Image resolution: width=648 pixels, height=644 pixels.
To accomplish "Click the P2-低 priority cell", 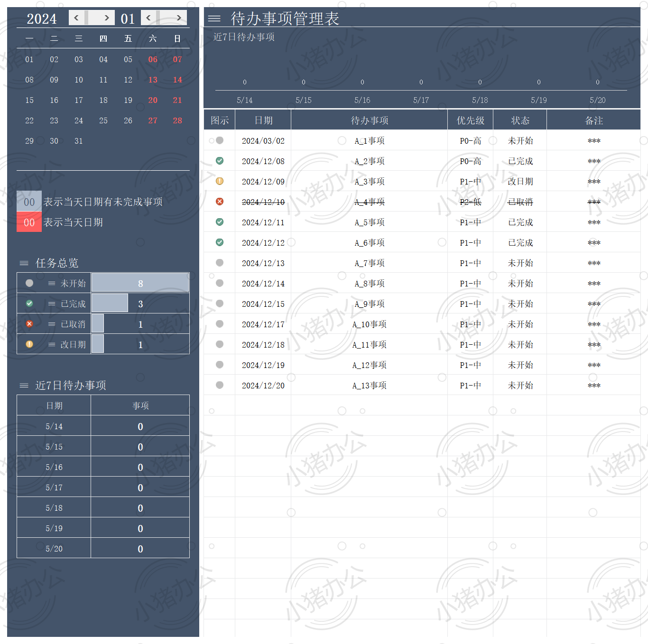I will coord(471,202).
